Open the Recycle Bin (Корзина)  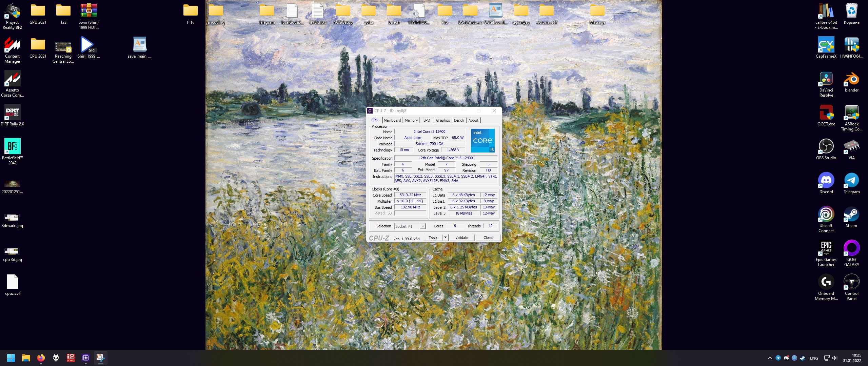click(851, 14)
